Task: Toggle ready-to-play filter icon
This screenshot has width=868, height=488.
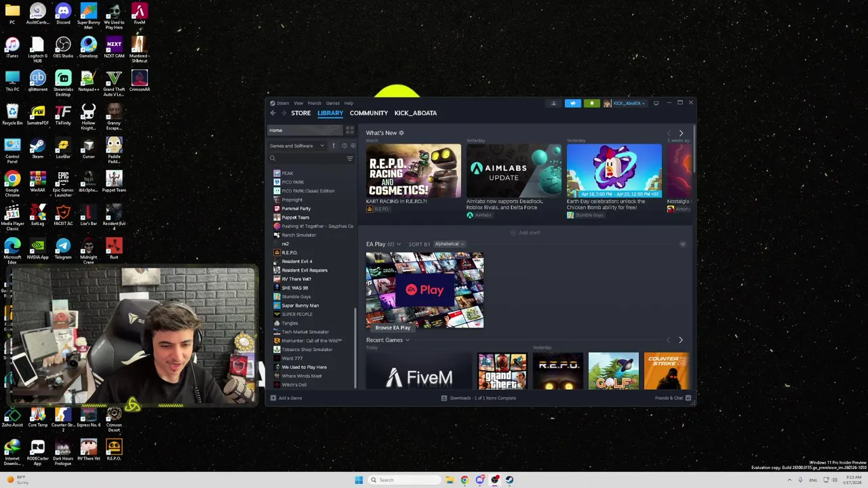Action: (x=353, y=146)
